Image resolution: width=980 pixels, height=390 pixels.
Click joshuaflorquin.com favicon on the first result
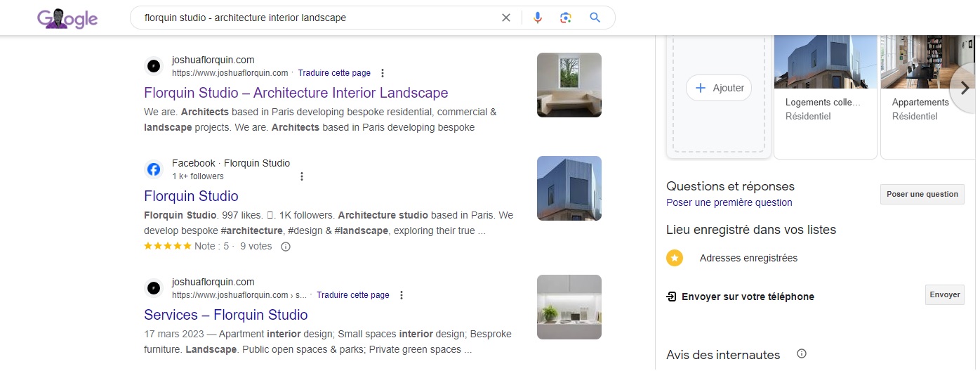click(x=153, y=66)
